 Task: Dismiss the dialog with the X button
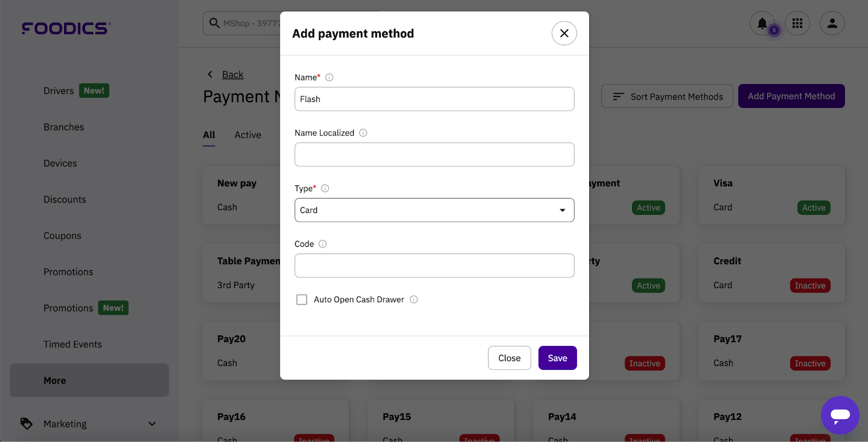[x=564, y=34]
